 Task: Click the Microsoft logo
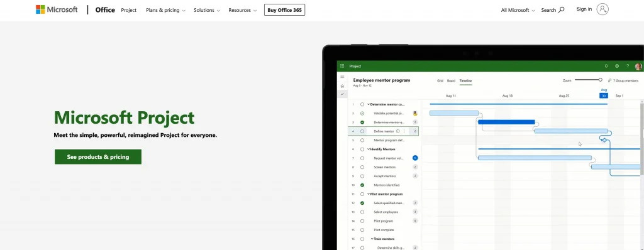coord(56,9)
